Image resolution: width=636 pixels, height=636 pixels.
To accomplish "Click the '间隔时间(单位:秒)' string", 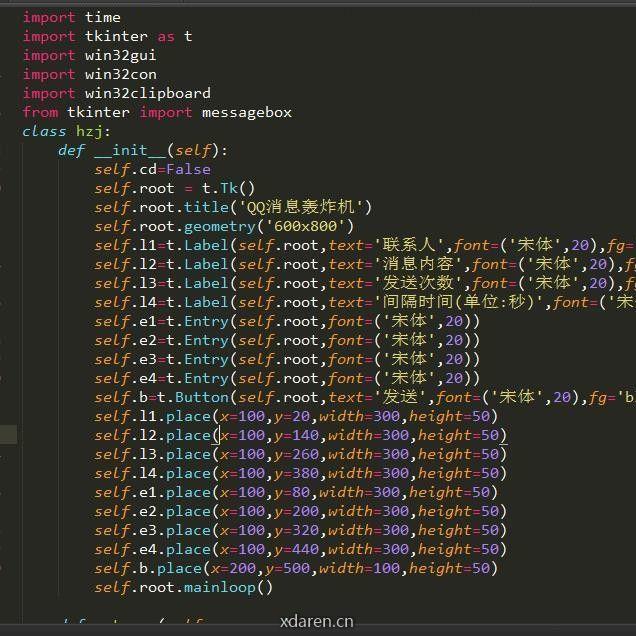I will click(x=457, y=302).
